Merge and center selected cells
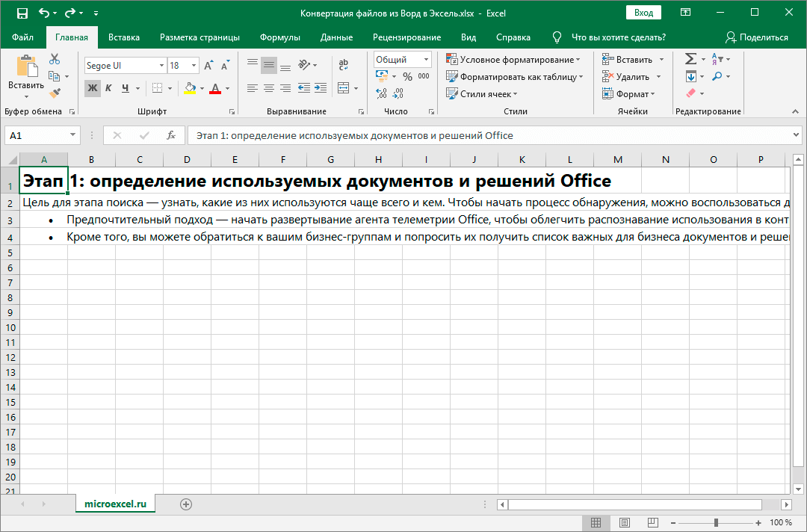This screenshot has width=807, height=532. pos(343,88)
